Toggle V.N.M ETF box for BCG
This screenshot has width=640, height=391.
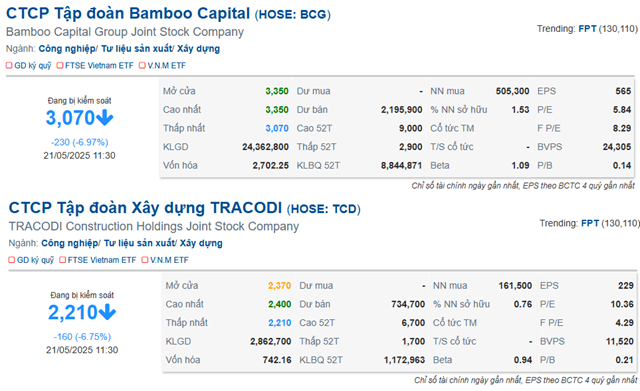(142, 65)
